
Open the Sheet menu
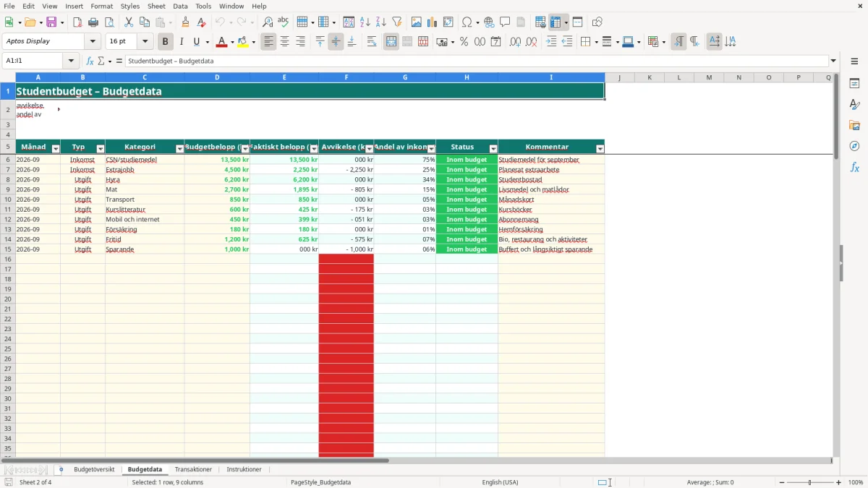coord(156,6)
